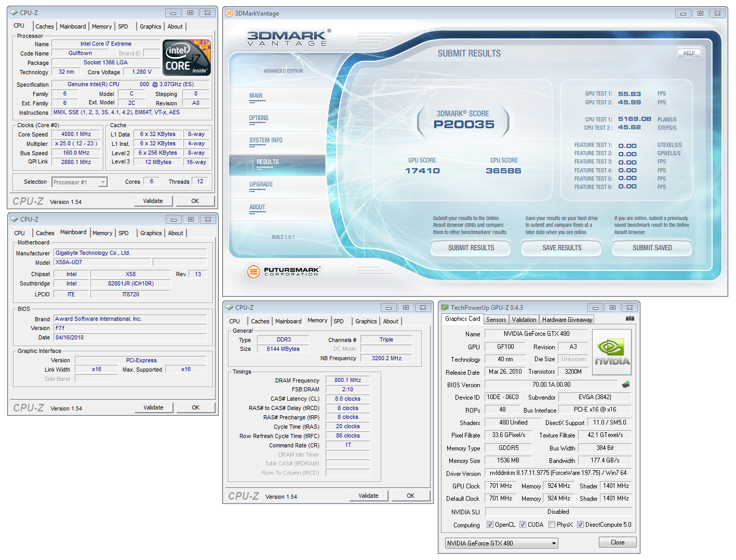Switch to the Sensors tab in GPU-Z
The width and height of the screenshot is (736, 560).
coord(496,320)
